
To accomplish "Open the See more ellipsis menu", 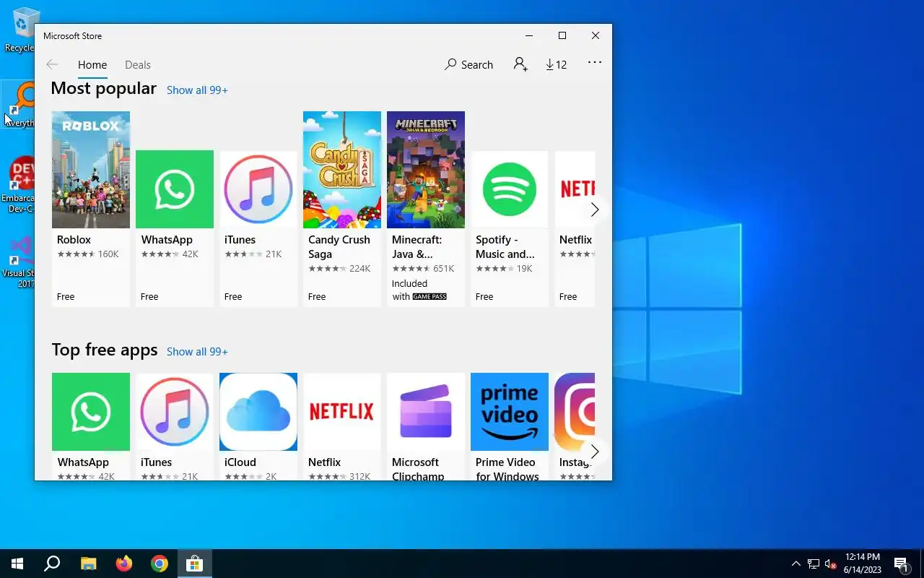I will click(x=595, y=63).
